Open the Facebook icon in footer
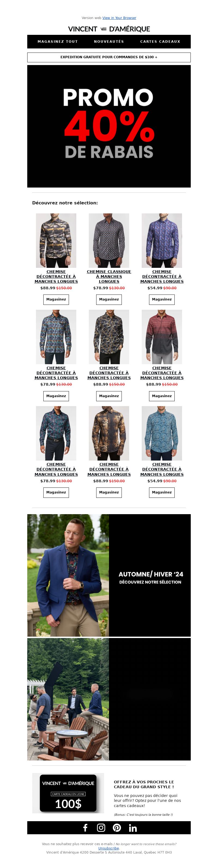The image size is (218, 868). pyautogui.click(x=85, y=827)
